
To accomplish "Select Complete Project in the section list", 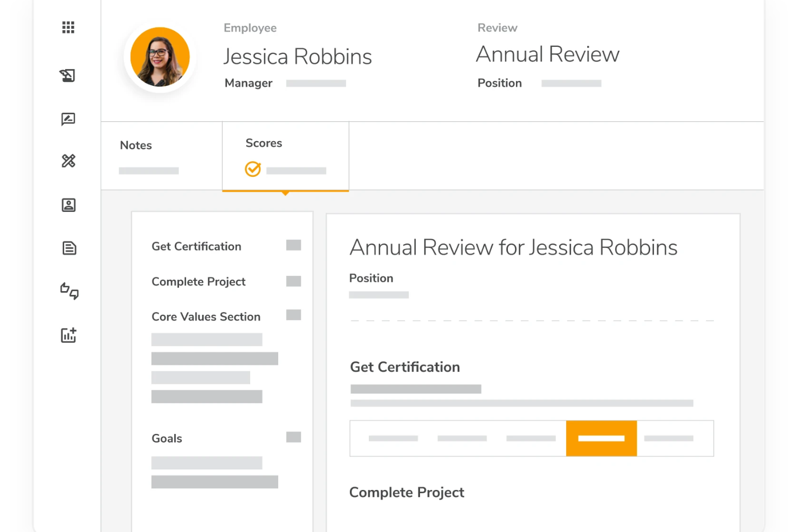I will pos(198,282).
